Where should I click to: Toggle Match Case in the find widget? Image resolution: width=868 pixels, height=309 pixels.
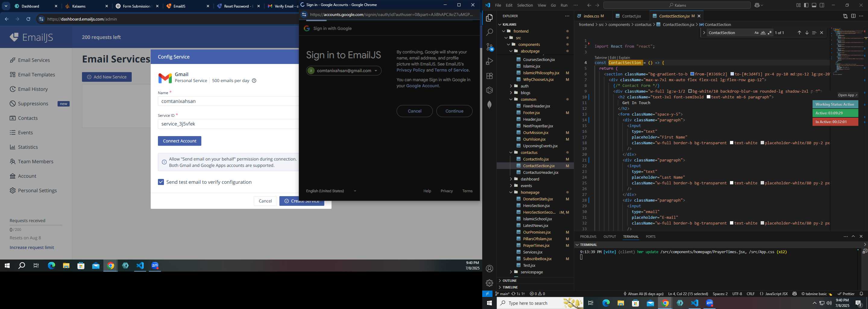(756, 33)
